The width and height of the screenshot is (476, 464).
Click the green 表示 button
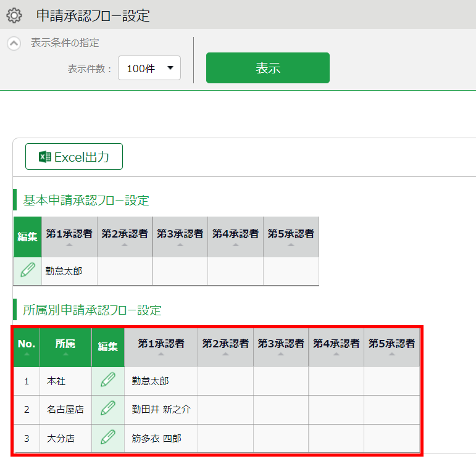268,68
